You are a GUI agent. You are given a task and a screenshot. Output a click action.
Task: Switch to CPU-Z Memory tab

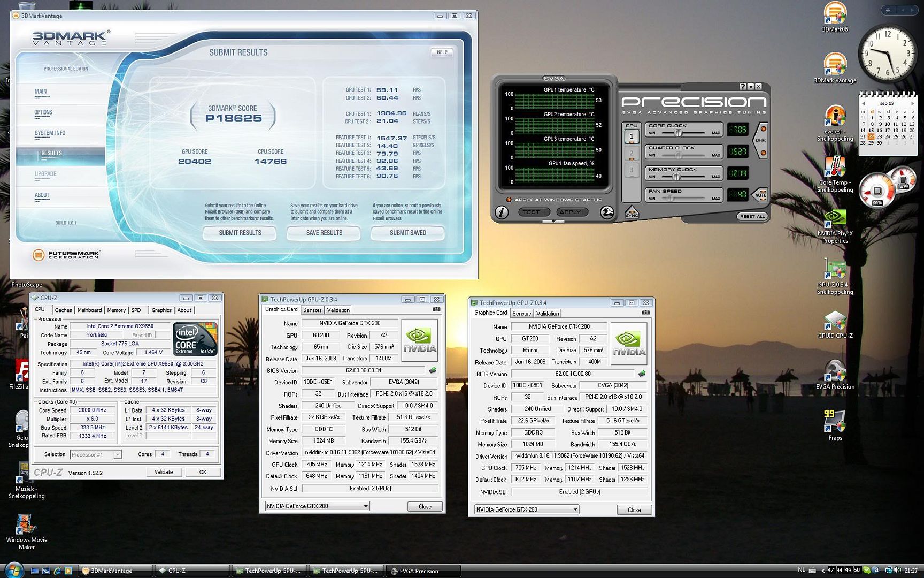tap(116, 310)
